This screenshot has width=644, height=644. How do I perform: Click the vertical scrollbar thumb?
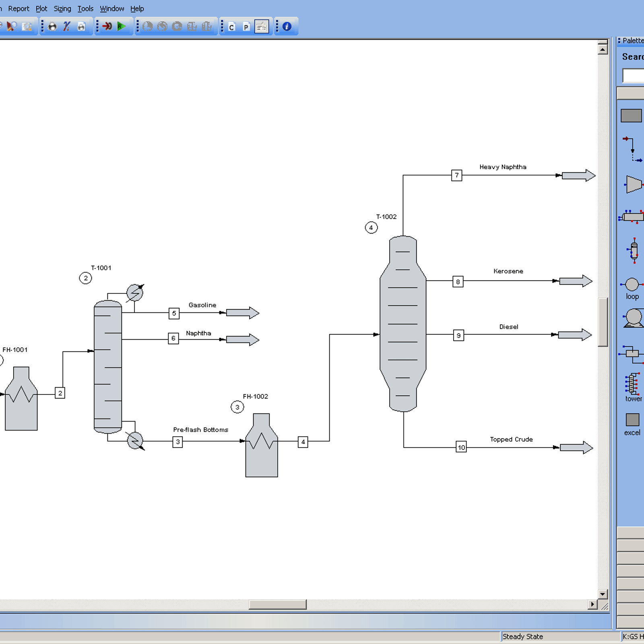[603, 322]
